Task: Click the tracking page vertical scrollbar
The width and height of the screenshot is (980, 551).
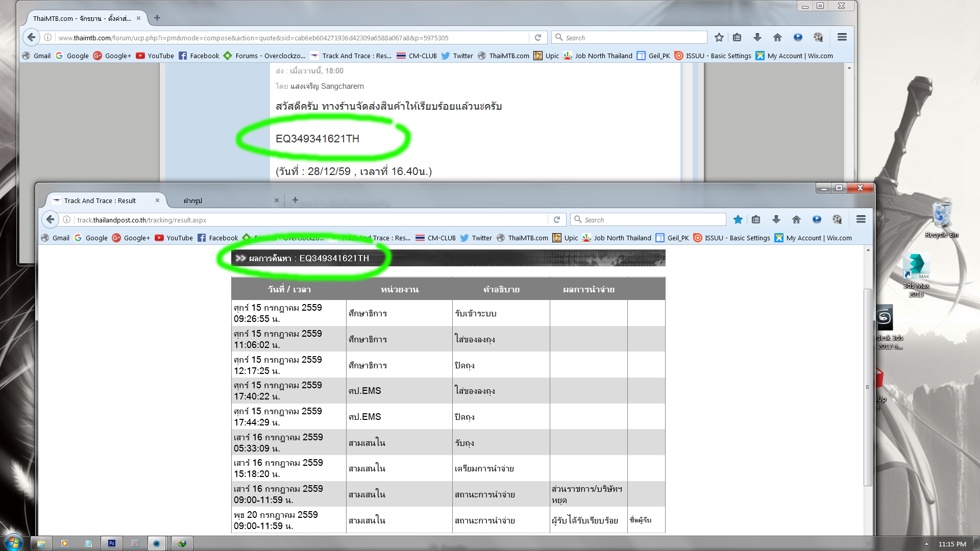Action: tap(867, 388)
